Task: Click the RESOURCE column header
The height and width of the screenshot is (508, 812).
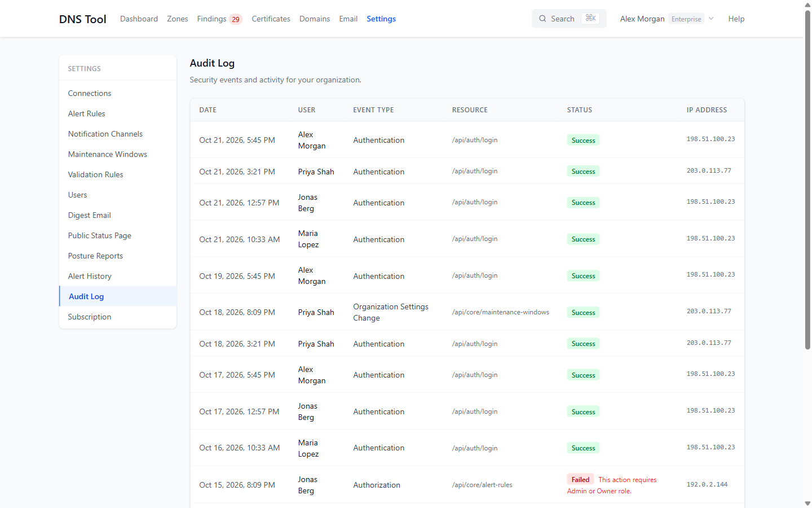Action: [x=470, y=110]
